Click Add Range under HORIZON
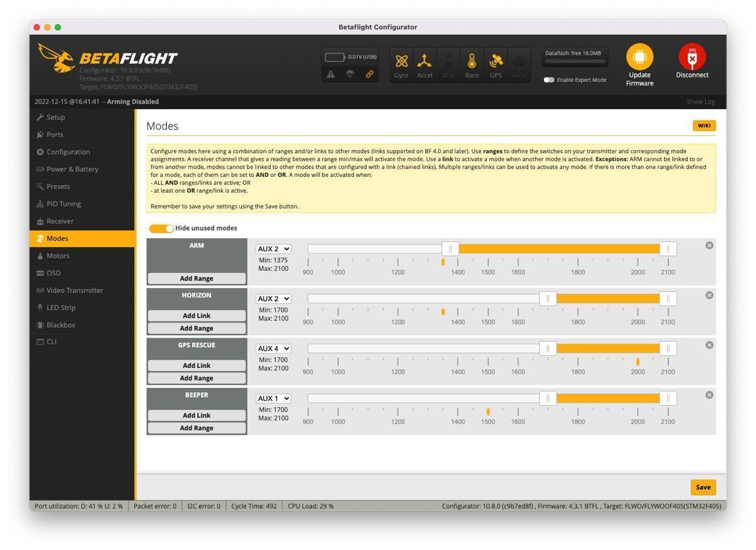Viewport: 756px width, 550px height. click(197, 328)
